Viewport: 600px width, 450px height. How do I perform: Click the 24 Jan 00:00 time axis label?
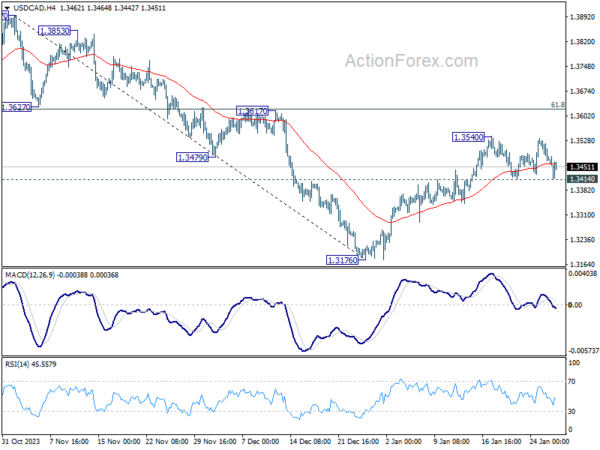click(x=550, y=441)
